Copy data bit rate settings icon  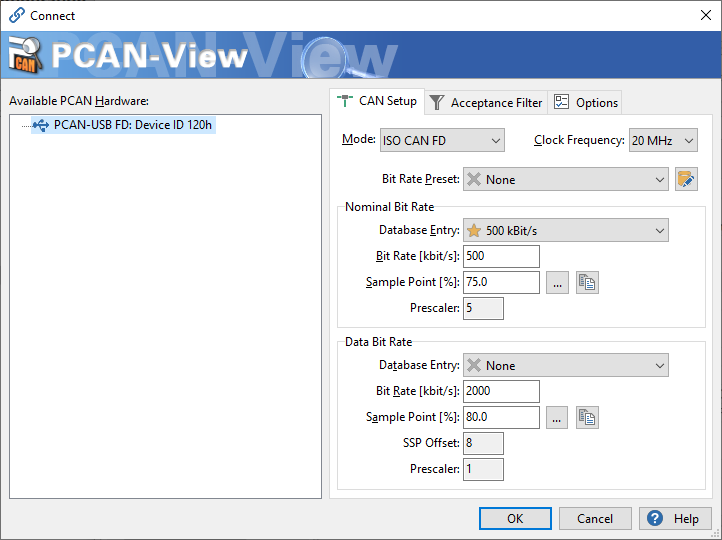coord(587,418)
